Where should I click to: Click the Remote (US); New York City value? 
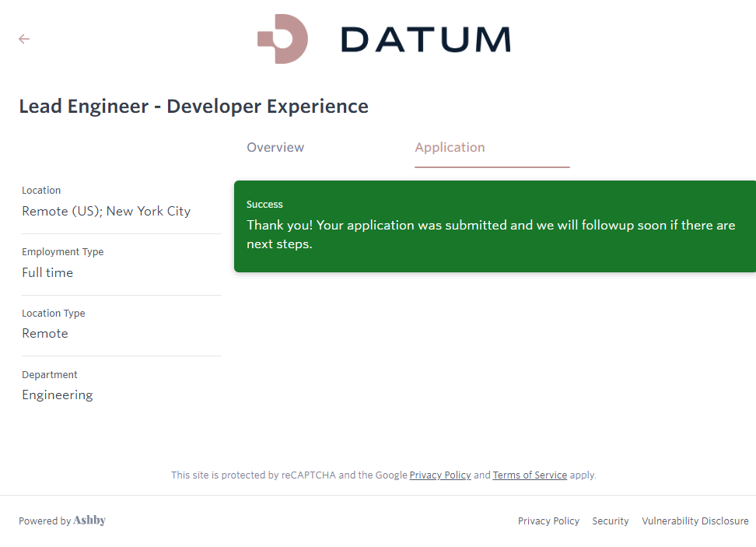tap(106, 212)
